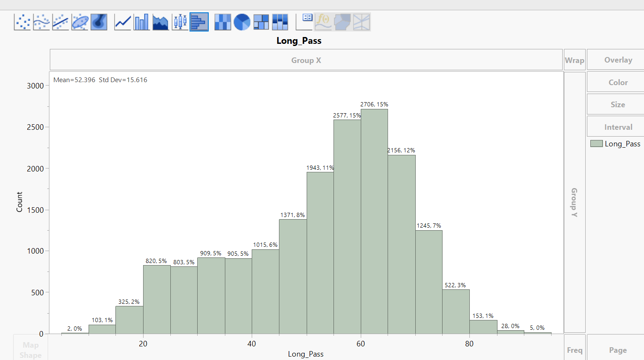This screenshot has width=644, height=360.
Task: Switch to the Bar element icon
Action: point(141,22)
